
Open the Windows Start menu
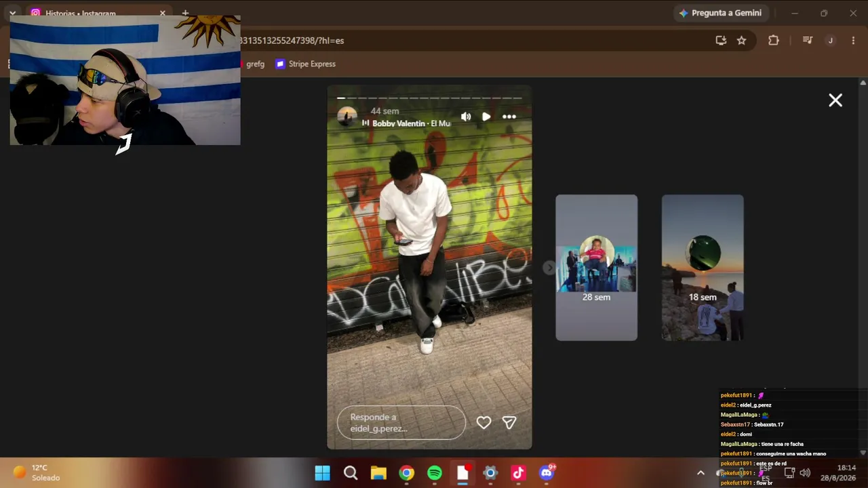(x=323, y=473)
